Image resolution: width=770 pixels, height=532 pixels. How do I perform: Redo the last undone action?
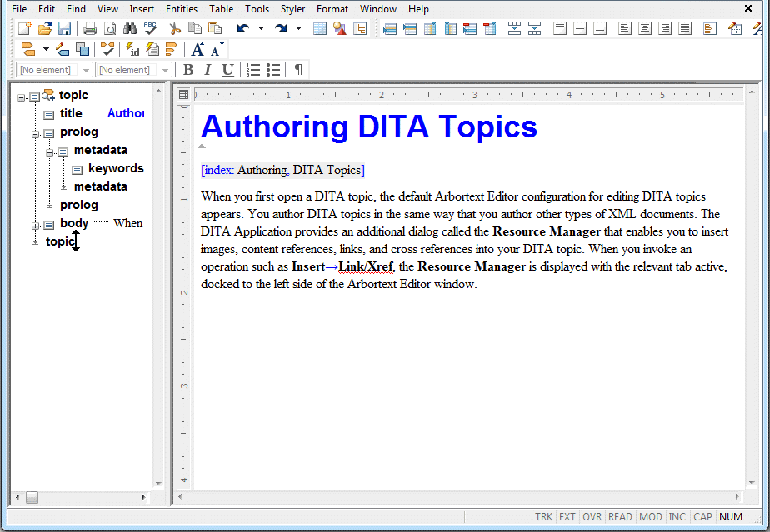(281, 28)
